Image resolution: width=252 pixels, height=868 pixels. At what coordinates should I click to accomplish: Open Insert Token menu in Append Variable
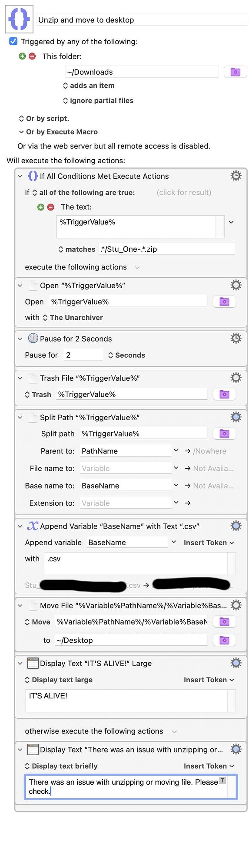pyautogui.click(x=209, y=542)
